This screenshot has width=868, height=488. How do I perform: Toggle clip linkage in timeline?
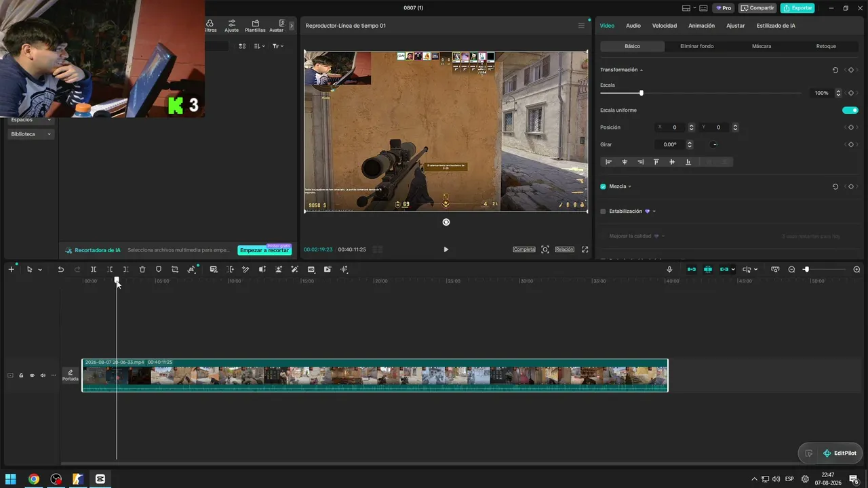click(724, 269)
